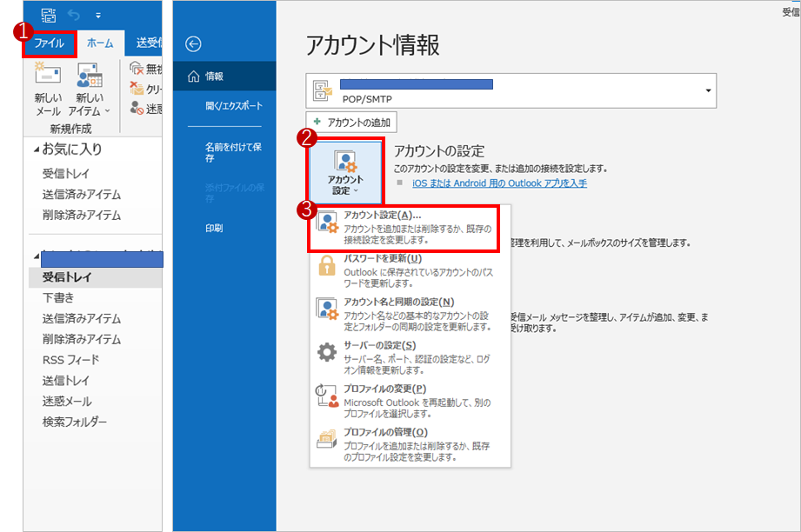Click the mail account icon in account selector
801x532 pixels.
[323, 91]
